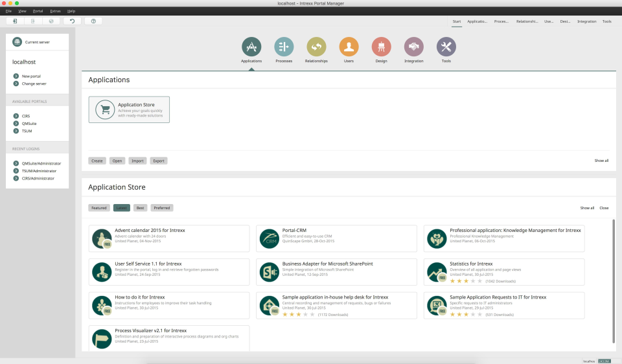Click the Import button
The height and width of the screenshot is (364, 622).
click(x=137, y=161)
